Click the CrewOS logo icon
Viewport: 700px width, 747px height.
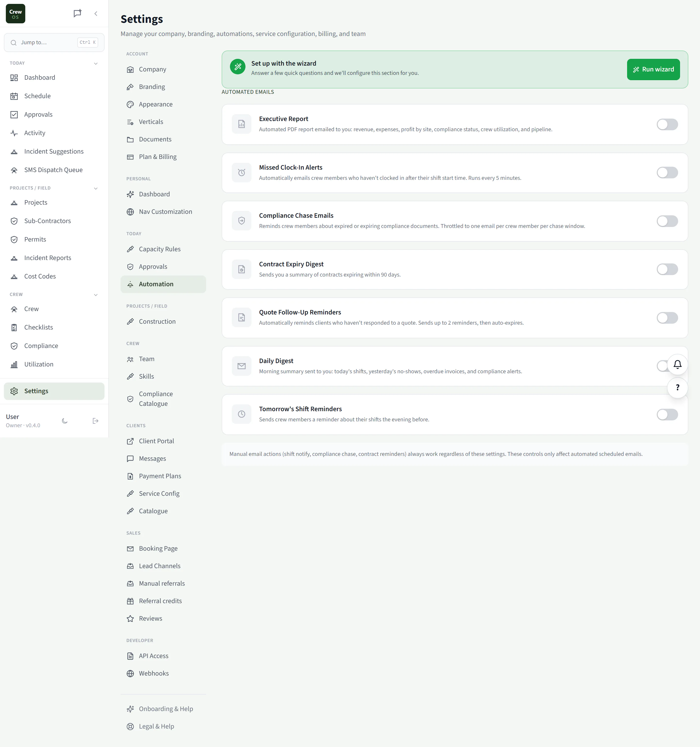tap(15, 14)
